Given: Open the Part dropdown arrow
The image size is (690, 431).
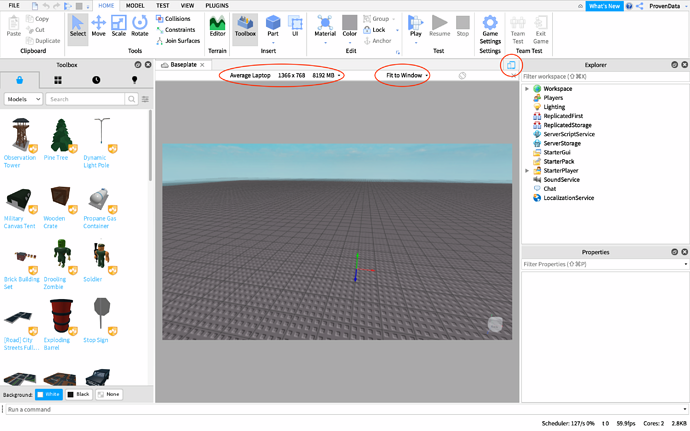Looking at the screenshot, I should 273,43.
